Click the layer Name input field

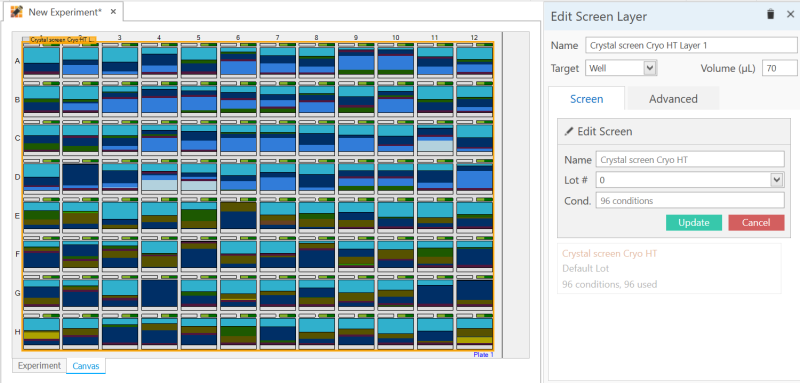pos(691,45)
